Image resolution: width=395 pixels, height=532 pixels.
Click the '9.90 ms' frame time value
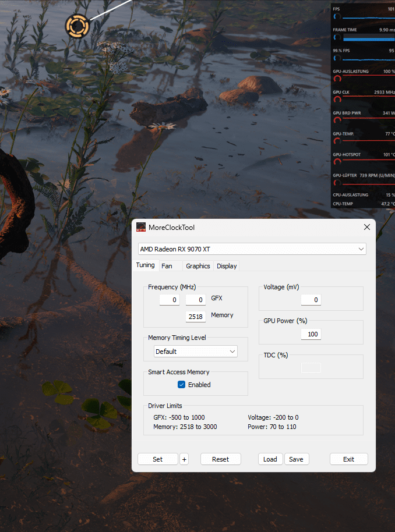click(387, 30)
